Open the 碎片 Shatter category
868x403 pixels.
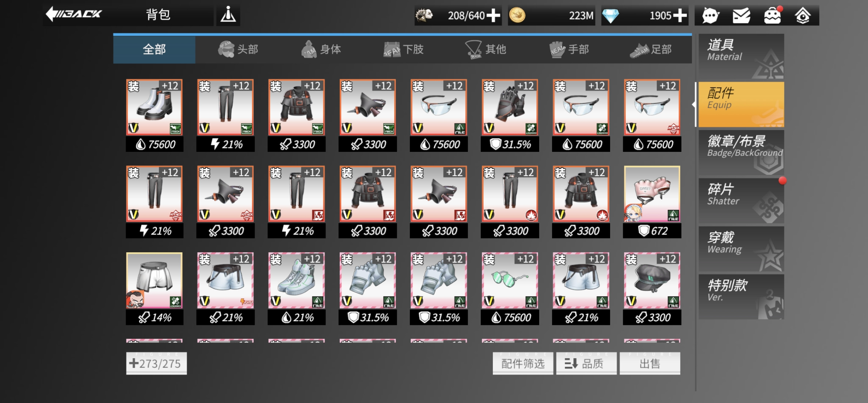click(x=741, y=201)
